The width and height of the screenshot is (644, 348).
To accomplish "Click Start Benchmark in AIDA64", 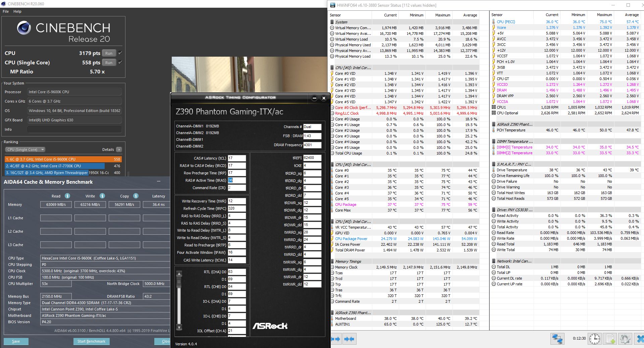I will point(91,341).
